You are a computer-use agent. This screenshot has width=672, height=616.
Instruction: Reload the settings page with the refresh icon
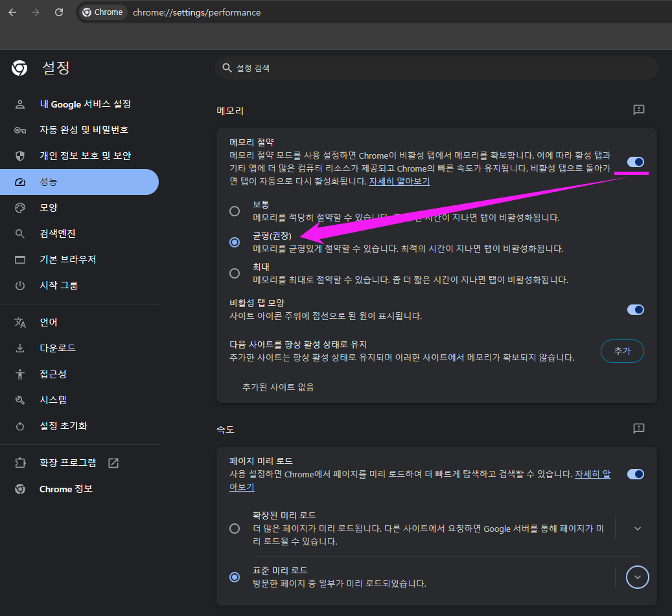(x=58, y=12)
